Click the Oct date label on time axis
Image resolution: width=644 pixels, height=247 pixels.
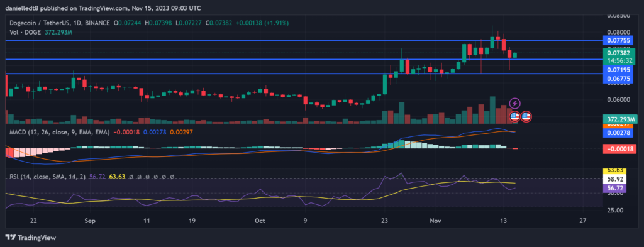pyautogui.click(x=260, y=221)
